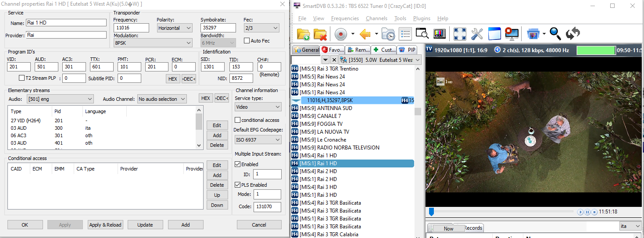Open the Default EPG Codepage dropdown
644x238 pixels.
point(258,140)
